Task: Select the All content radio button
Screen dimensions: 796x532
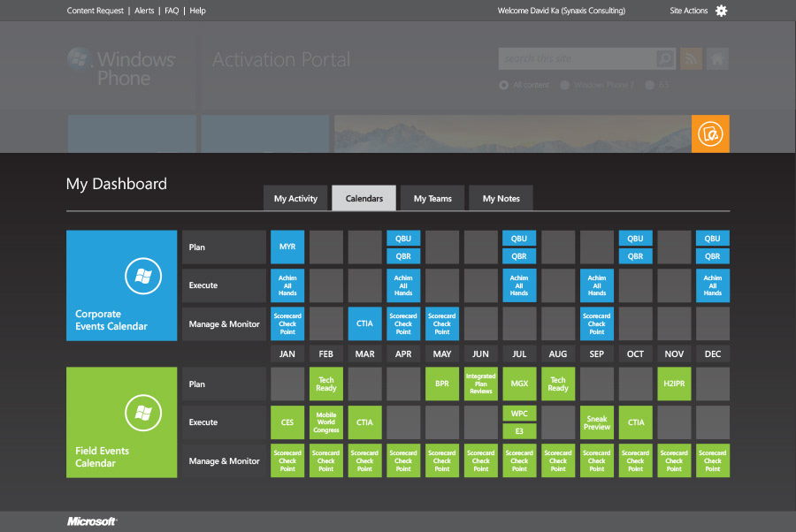Action: pos(503,85)
